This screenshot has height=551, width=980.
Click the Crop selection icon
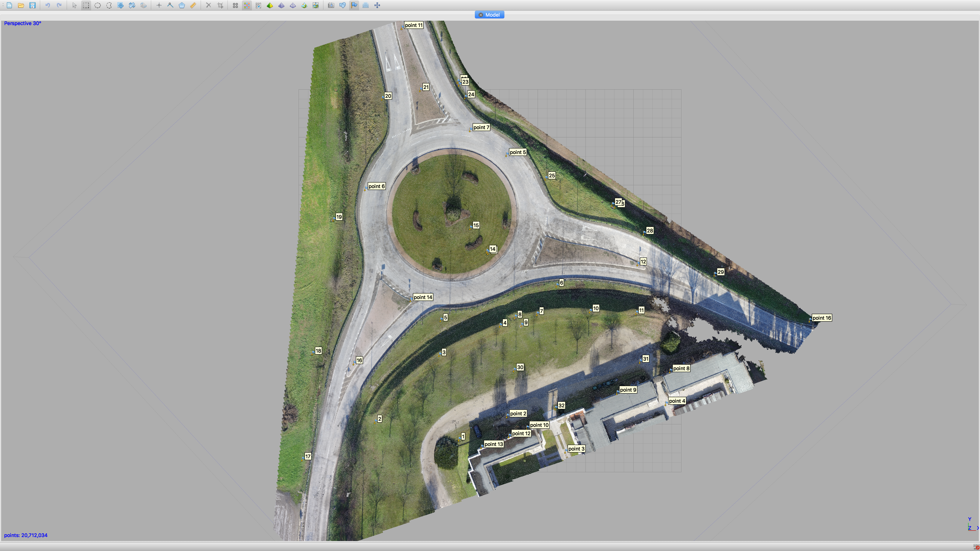[220, 5]
